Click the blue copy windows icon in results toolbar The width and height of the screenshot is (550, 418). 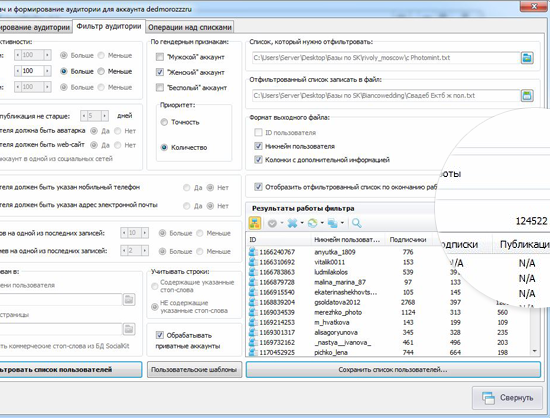332,223
